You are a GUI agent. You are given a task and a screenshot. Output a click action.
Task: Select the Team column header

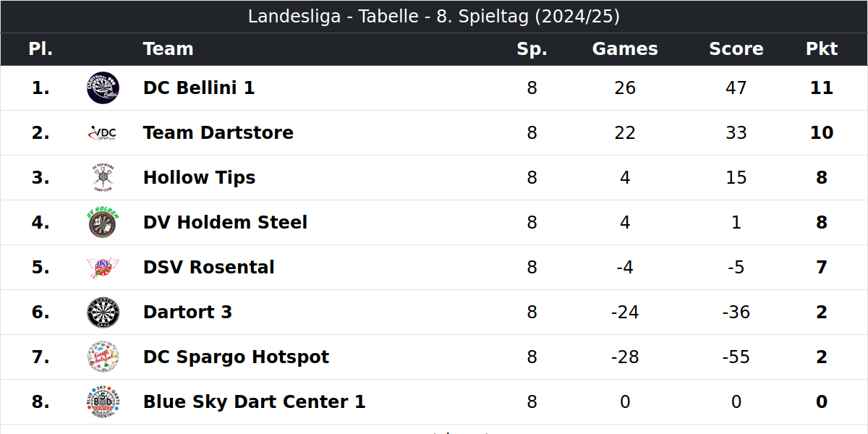coord(169,49)
